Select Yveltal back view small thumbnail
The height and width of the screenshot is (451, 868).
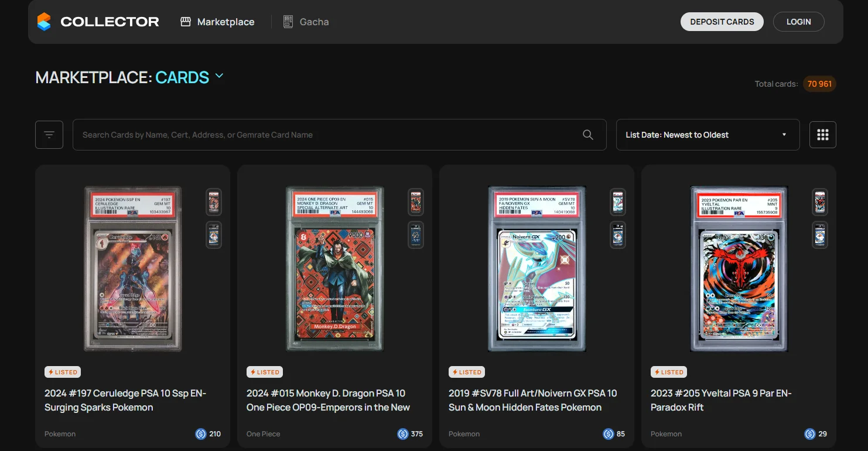click(820, 235)
